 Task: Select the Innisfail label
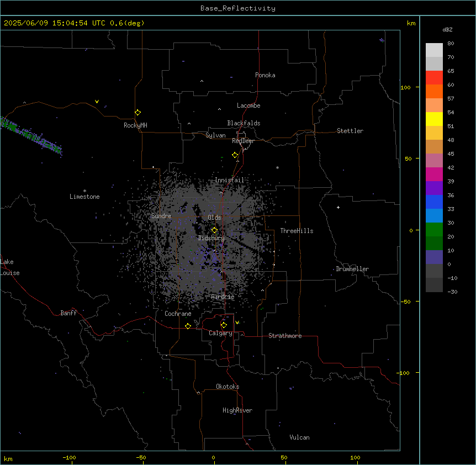[229, 180]
